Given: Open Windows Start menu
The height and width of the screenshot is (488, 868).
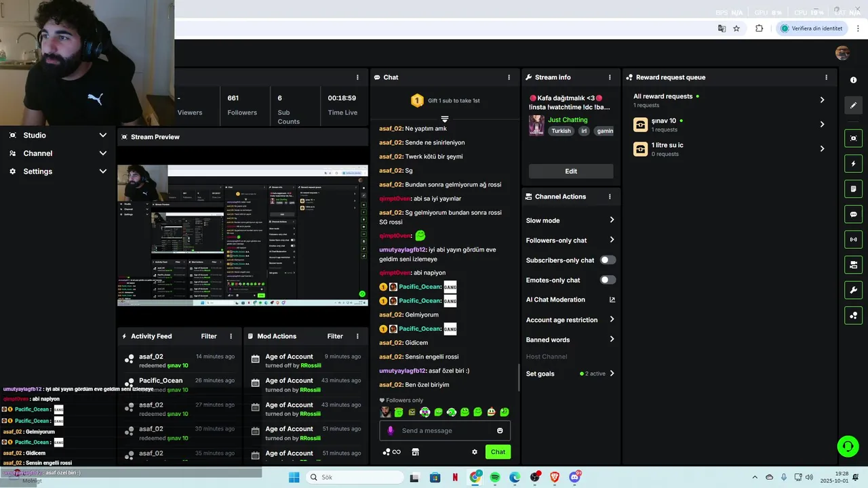Looking at the screenshot, I should point(294,477).
